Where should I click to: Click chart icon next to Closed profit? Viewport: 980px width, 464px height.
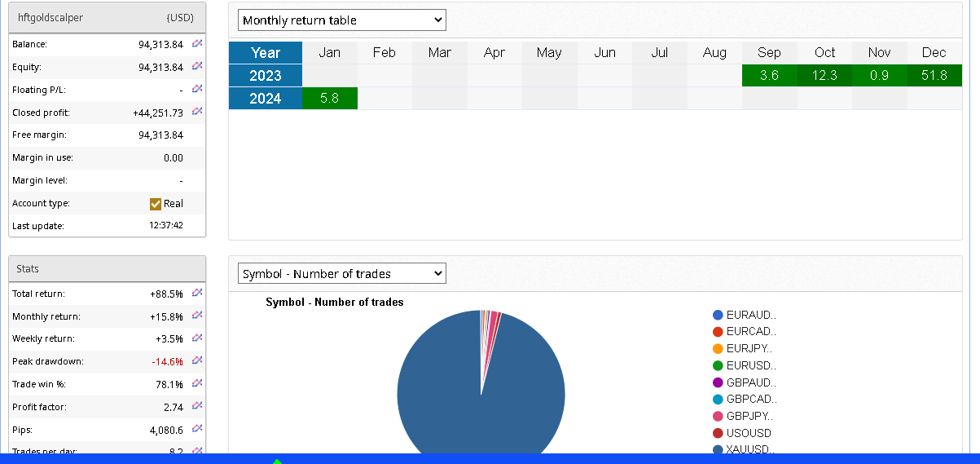pos(197,112)
